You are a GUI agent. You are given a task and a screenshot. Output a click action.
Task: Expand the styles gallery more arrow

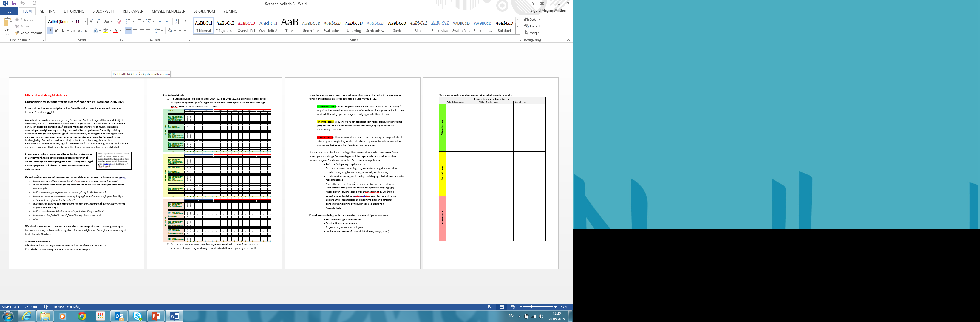coord(518,32)
